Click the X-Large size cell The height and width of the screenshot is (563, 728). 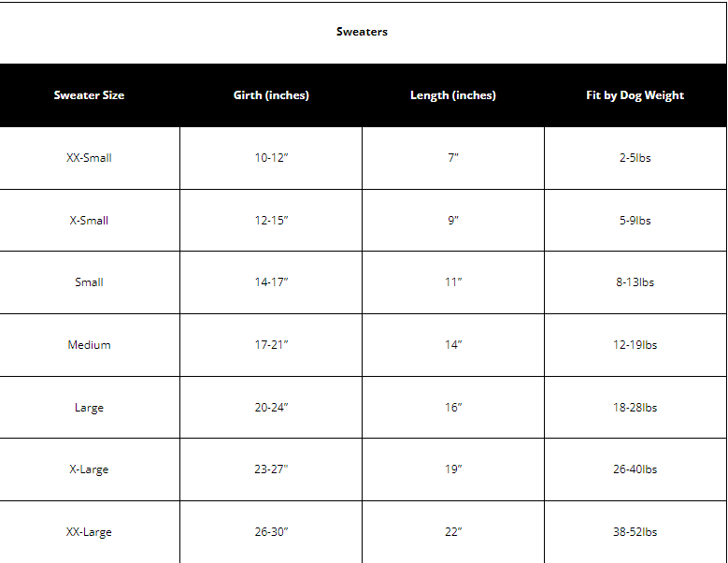point(89,469)
